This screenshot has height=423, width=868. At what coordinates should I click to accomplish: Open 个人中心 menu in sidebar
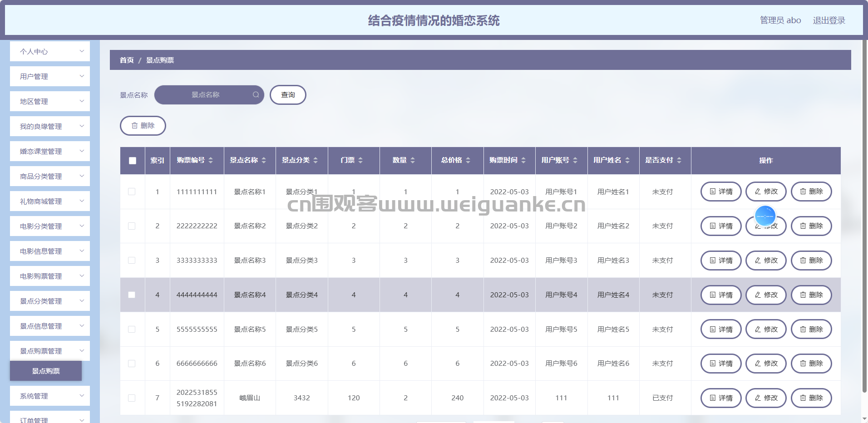(x=50, y=52)
